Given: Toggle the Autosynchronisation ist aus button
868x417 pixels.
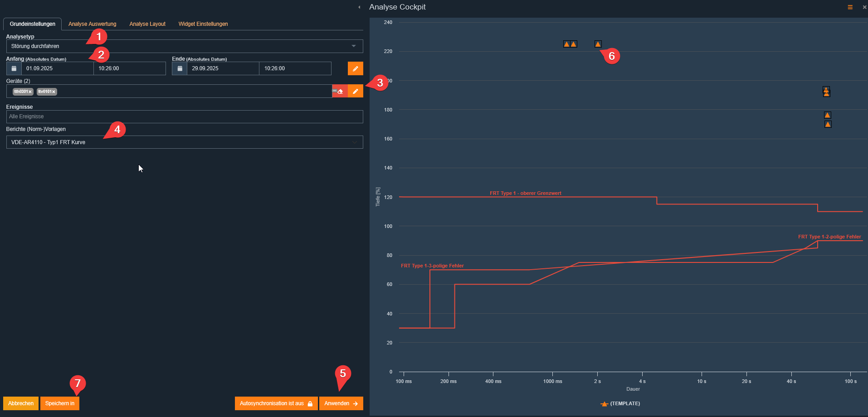Looking at the screenshot, I should [x=276, y=403].
